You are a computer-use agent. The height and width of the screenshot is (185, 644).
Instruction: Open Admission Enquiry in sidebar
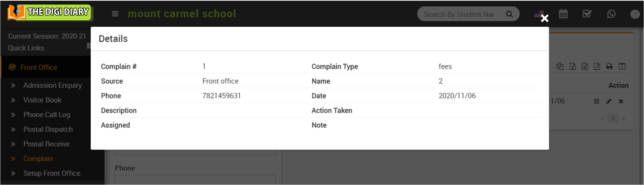pyautogui.click(x=52, y=85)
